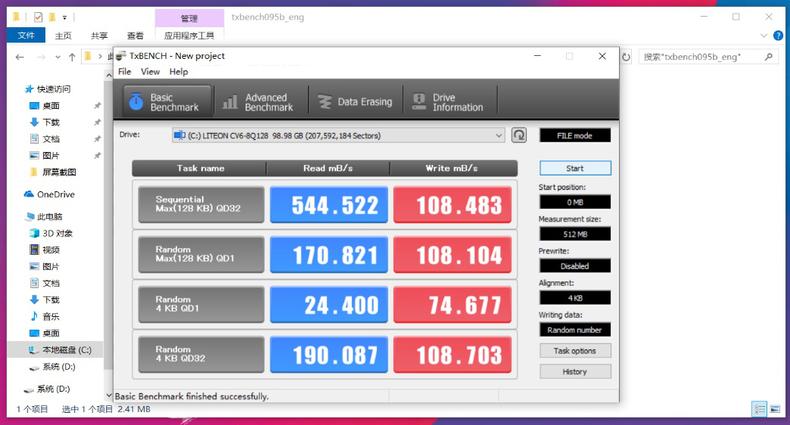Click the Task name column header
The image size is (790, 425).
[x=200, y=168]
